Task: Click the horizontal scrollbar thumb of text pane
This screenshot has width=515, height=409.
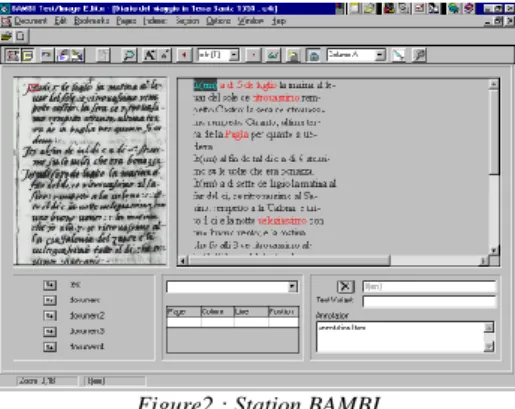Action: [x=289, y=261]
